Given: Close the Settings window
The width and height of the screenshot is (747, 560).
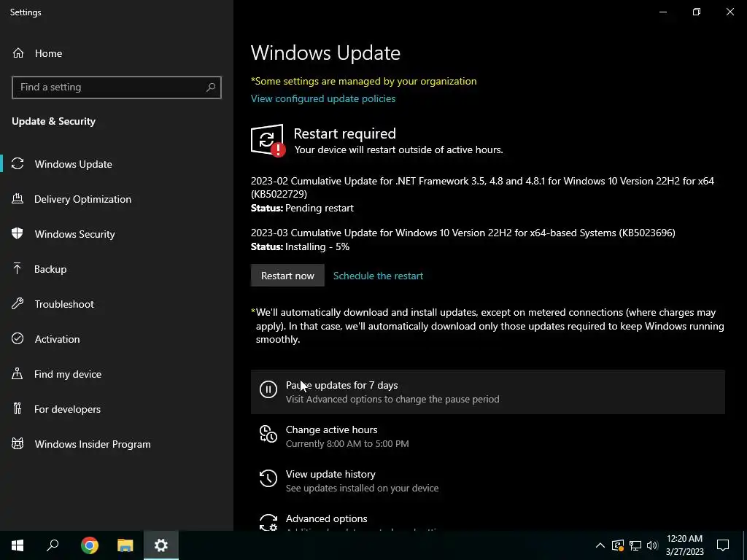Looking at the screenshot, I should point(729,12).
